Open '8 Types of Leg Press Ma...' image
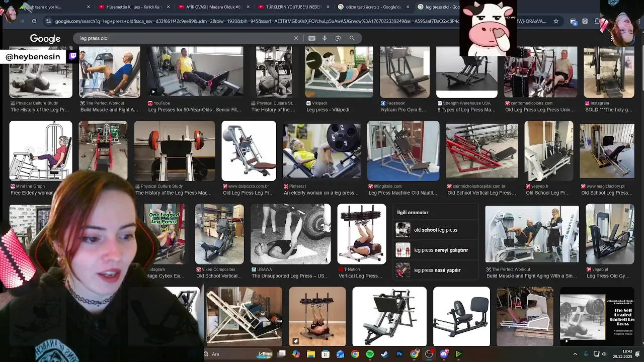Viewport: 644px width, 362px height. pyautogui.click(x=466, y=72)
